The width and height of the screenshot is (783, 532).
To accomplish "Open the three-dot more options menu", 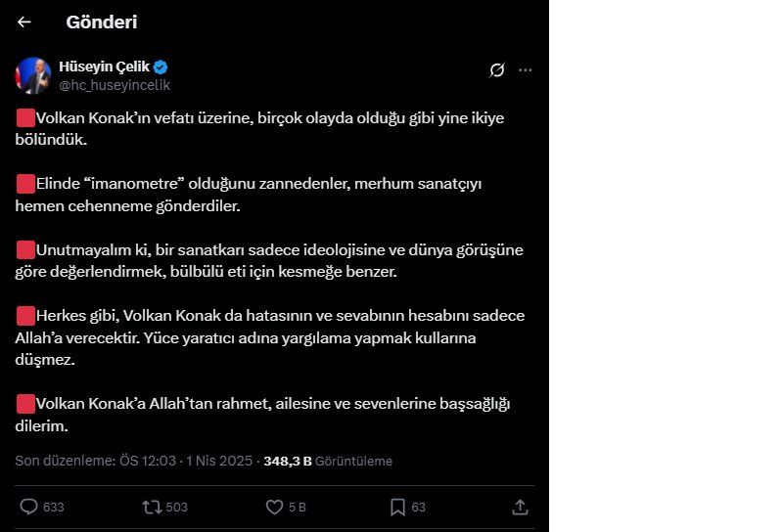I will pyautogui.click(x=526, y=69).
